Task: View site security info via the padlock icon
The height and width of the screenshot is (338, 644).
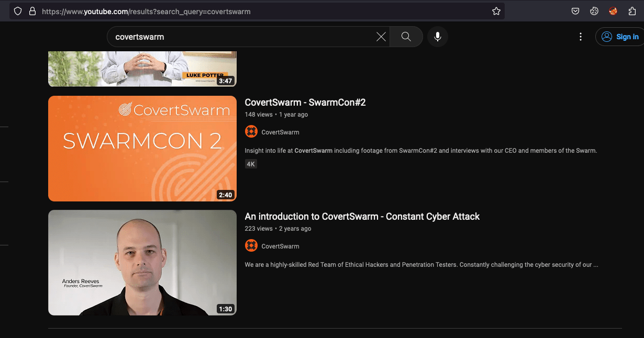Action: pyautogui.click(x=32, y=11)
